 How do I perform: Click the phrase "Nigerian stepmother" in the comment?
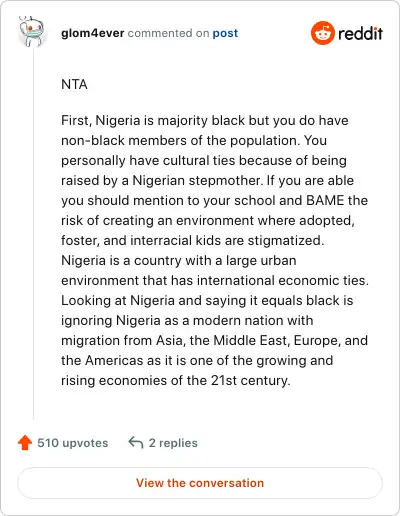pyautogui.click(x=197, y=180)
